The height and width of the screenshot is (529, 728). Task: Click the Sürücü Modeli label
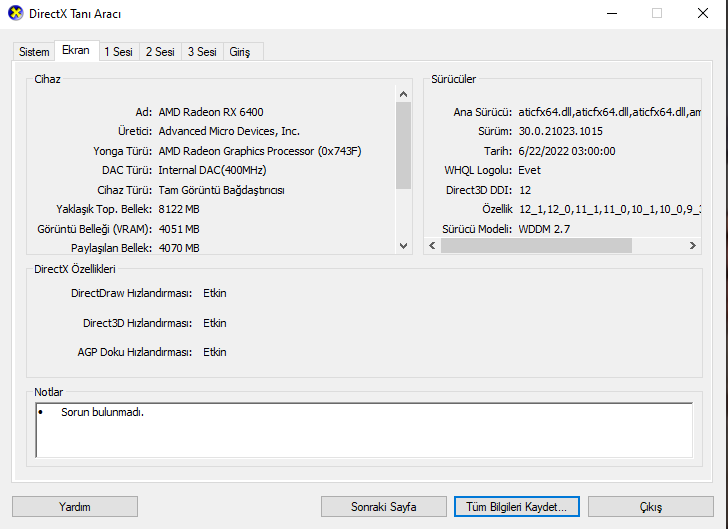pyautogui.click(x=477, y=229)
